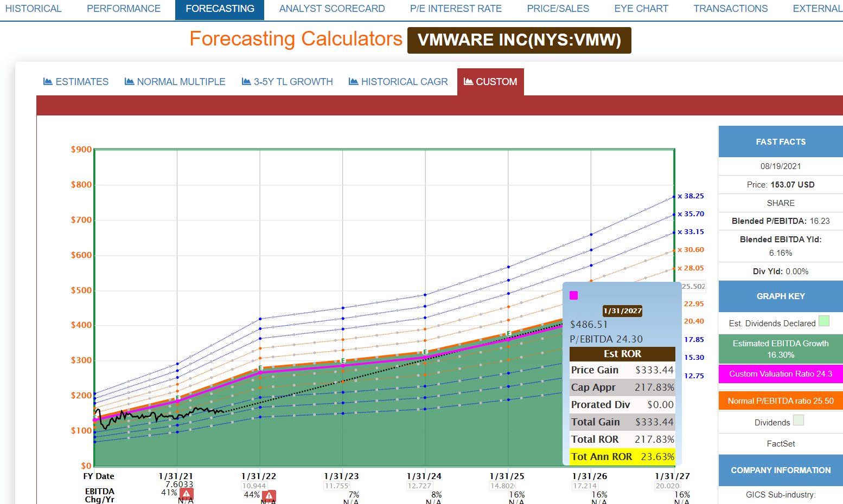This screenshot has height=504, width=843.
Task: Expand the COMPANY INFORMATION panel
Action: (x=780, y=470)
